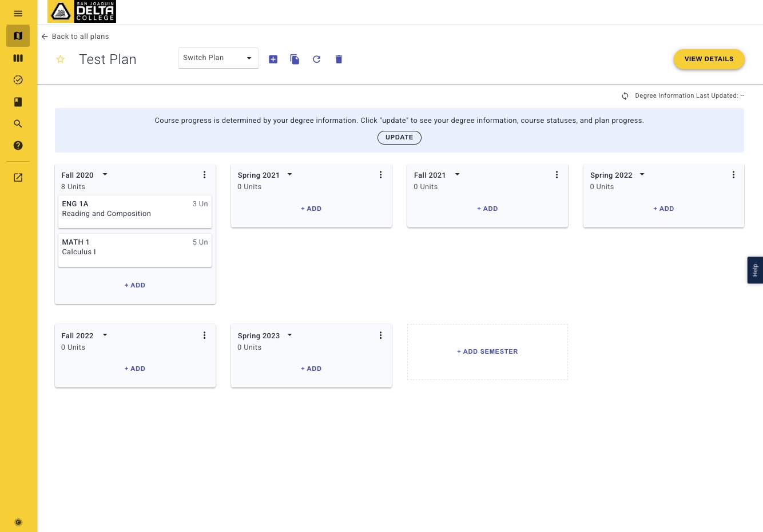Add a new plan using the plus icon
763x532 pixels.
[x=273, y=59]
